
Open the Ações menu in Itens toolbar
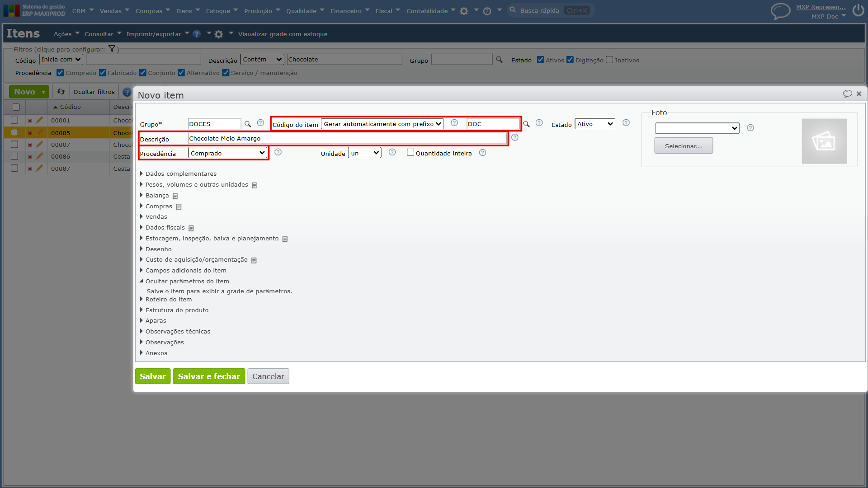(66, 34)
